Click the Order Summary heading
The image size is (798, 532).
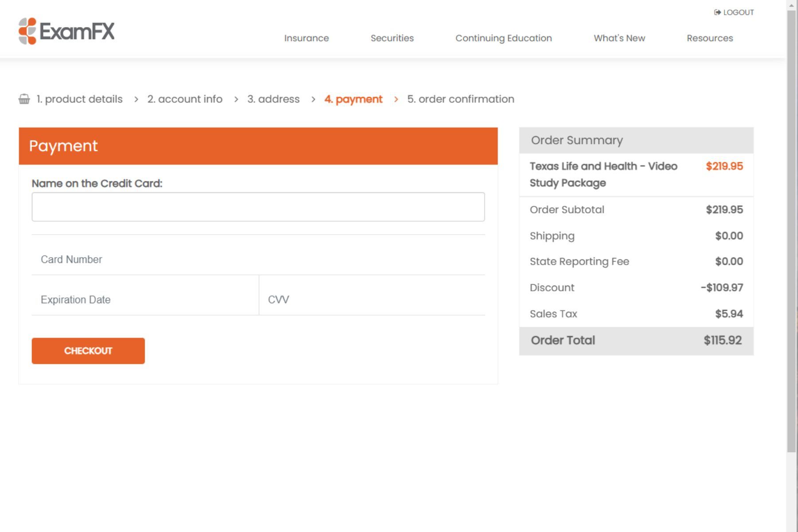pyautogui.click(x=577, y=141)
